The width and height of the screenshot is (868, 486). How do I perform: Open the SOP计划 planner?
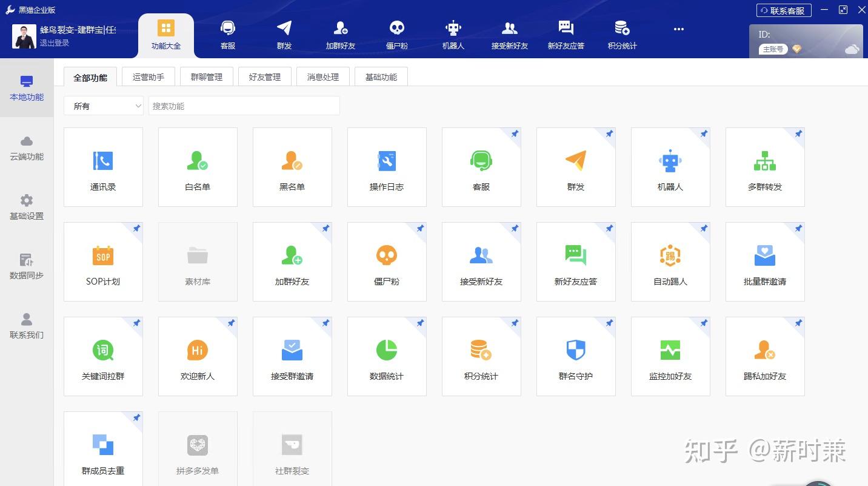tap(103, 262)
